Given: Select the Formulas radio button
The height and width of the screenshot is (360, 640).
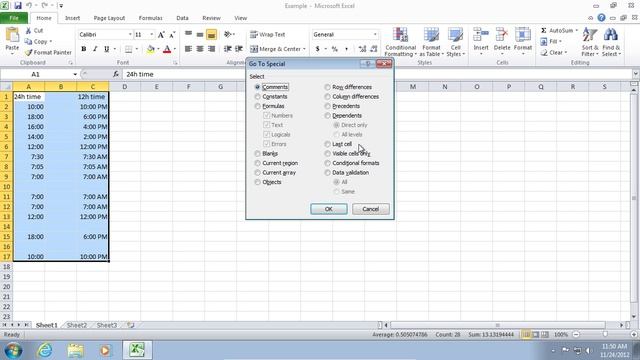Looking at the screenshot, I should pyautogui.click(x=257, y=106).
